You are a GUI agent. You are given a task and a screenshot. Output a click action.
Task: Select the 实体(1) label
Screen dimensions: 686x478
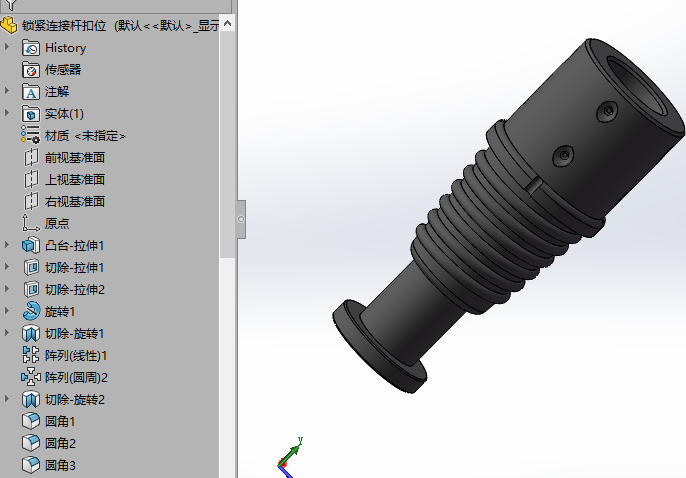64,114
